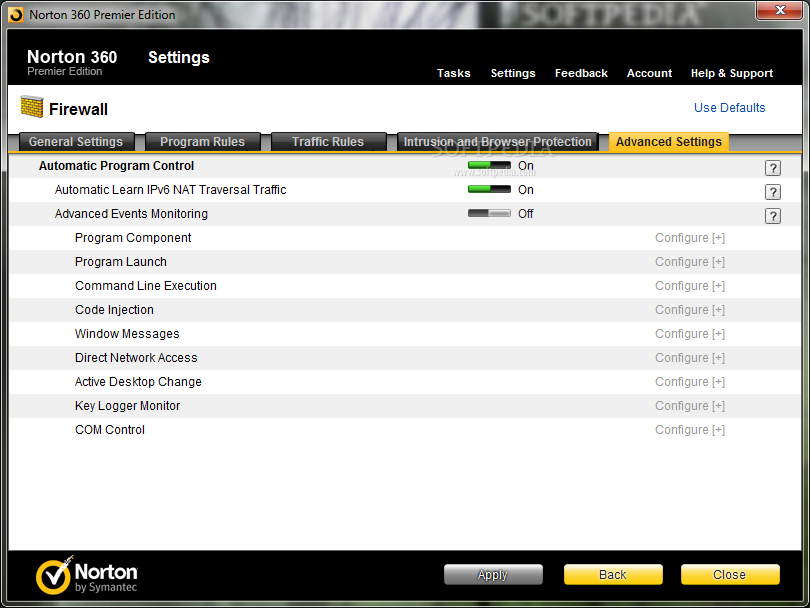Click the Back button
810x608 pixels.
tap(613, 574)
